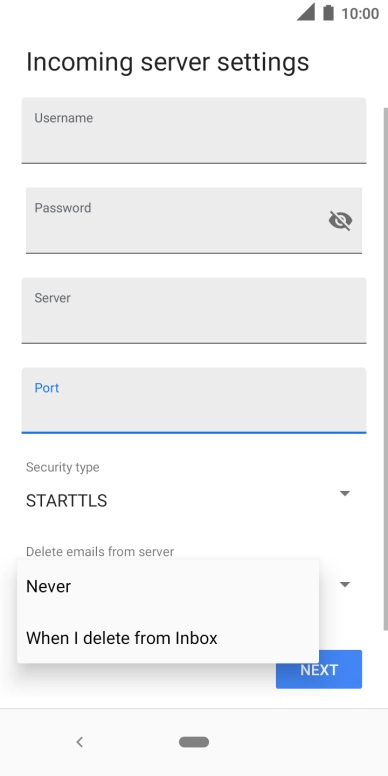The image size is (388, 776).
Task: Tap the 10:00 clock in status bar
Action: [360, 13]
